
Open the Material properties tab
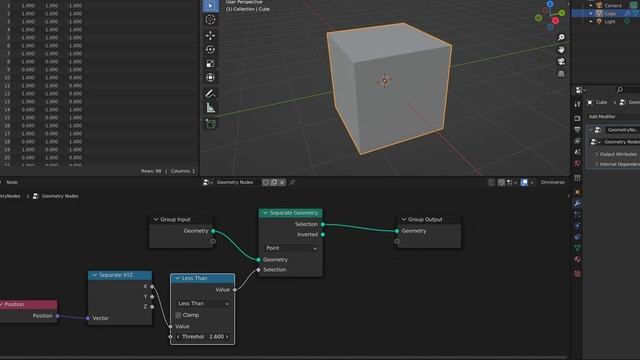(577, 259)
